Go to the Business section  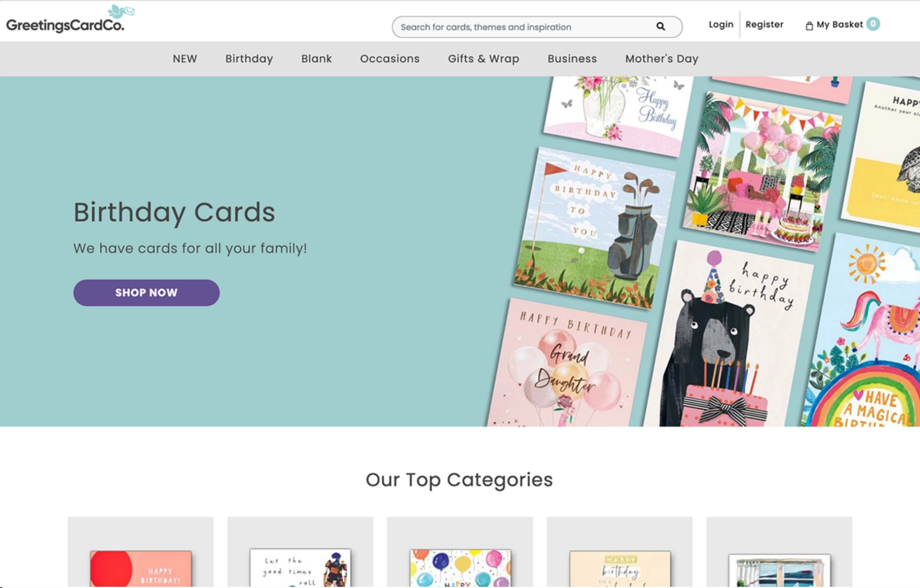572,59
